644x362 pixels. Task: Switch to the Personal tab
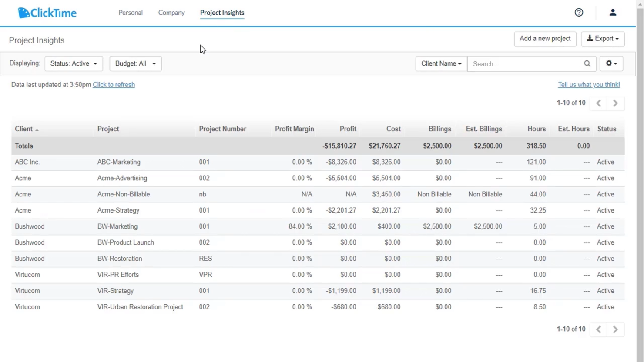[x=131, y=13]
